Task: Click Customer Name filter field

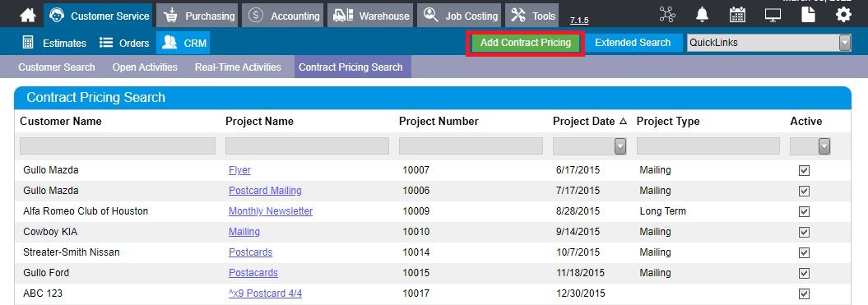Action: (118, 146)
